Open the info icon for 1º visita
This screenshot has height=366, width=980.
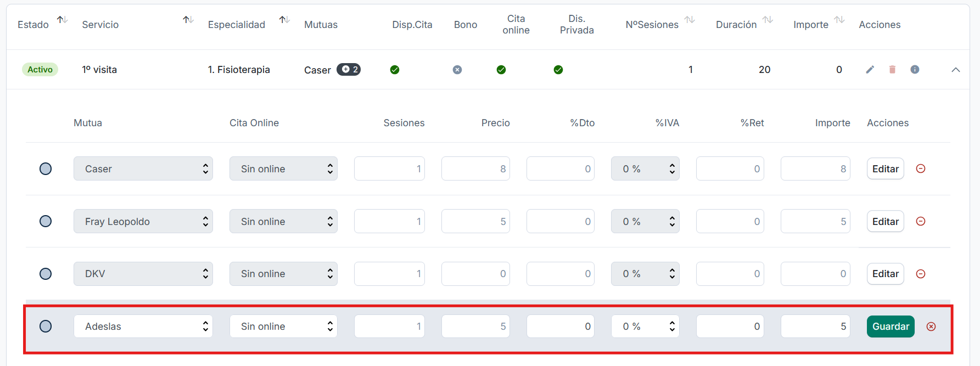(915, 70)
